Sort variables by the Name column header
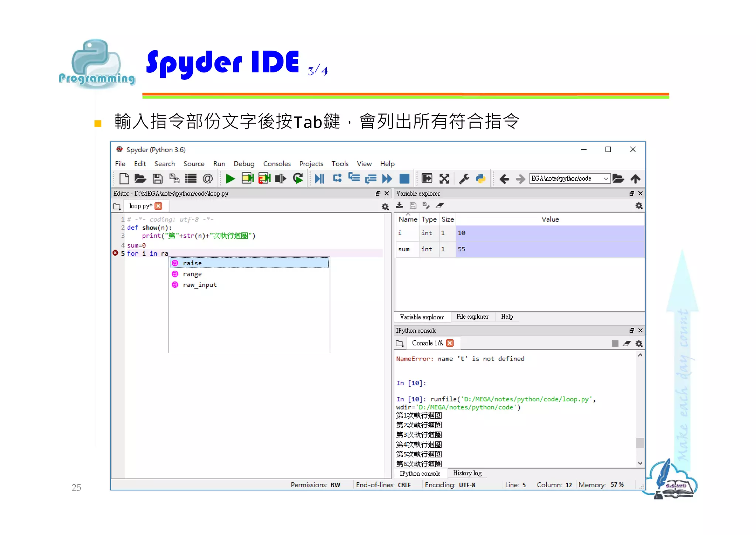Viewport: 756px width, 535px height. (408, 219)
